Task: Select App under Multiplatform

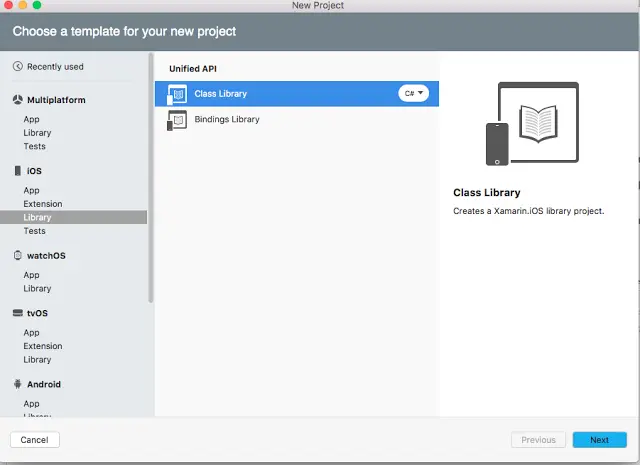Action: 31,119
